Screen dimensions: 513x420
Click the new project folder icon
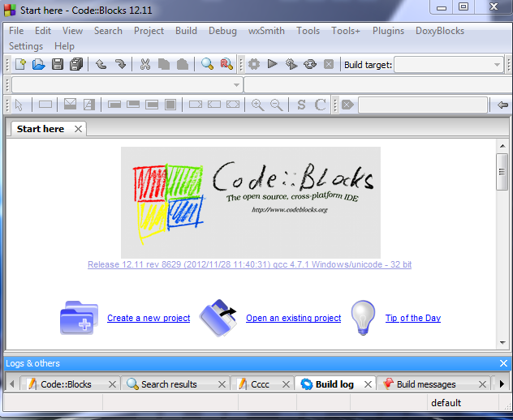[80, 318]
